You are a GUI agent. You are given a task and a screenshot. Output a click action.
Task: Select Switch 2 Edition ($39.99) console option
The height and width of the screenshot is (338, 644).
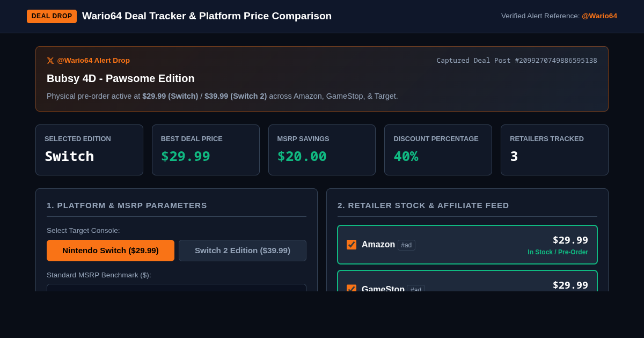click(243, 251)
